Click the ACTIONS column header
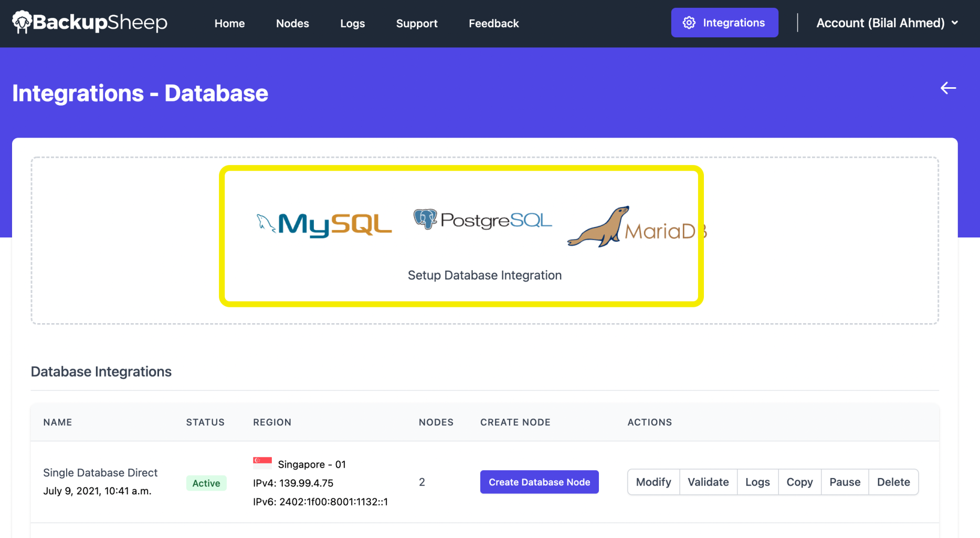Screen dimensions: 980x538 coord(650,422)
